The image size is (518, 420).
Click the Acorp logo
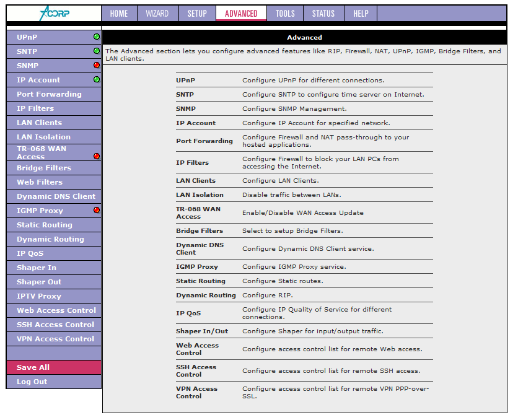53,13
